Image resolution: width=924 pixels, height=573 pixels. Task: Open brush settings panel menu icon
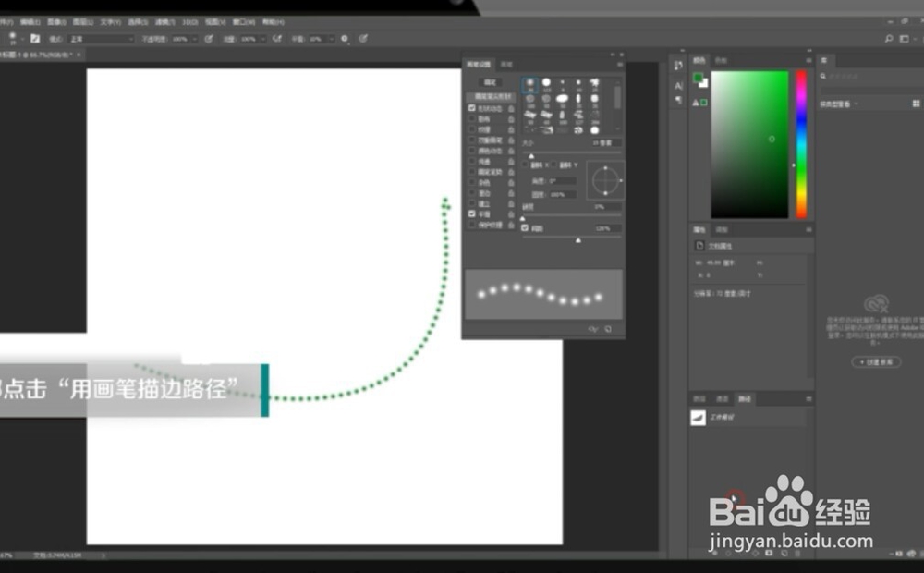pyautogui.click(x=619, y=65)
